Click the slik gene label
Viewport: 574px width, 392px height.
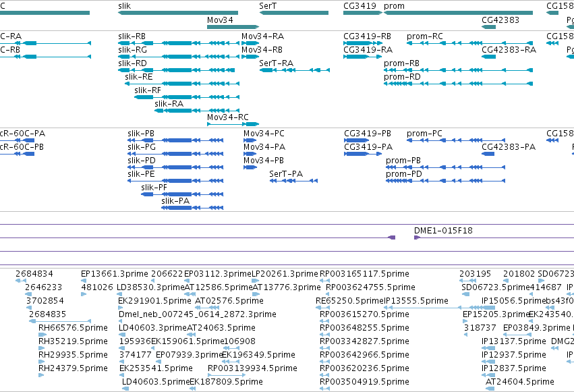pos(125,6)
